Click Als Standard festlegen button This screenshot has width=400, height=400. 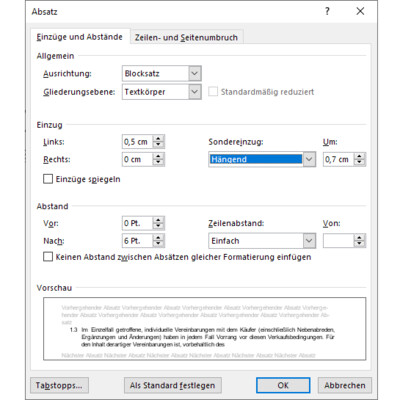pos(172,385)
